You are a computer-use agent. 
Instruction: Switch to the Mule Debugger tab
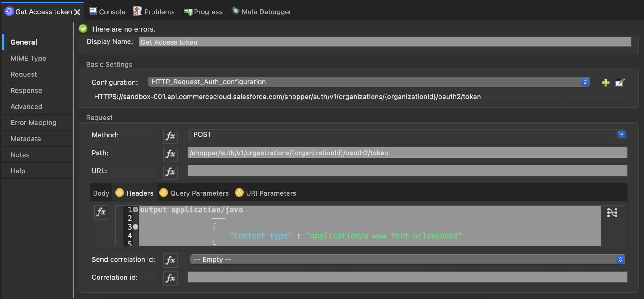click(x=262, y=12)
